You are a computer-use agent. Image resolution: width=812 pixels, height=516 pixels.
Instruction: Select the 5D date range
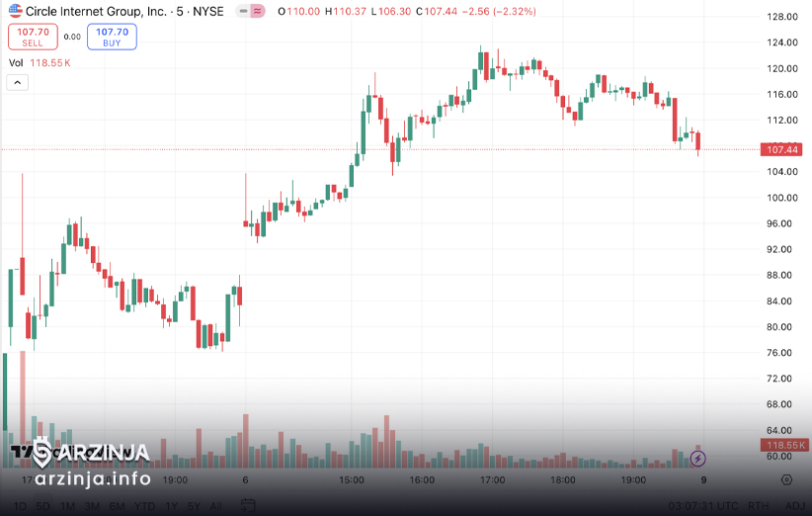coord(42,506)
